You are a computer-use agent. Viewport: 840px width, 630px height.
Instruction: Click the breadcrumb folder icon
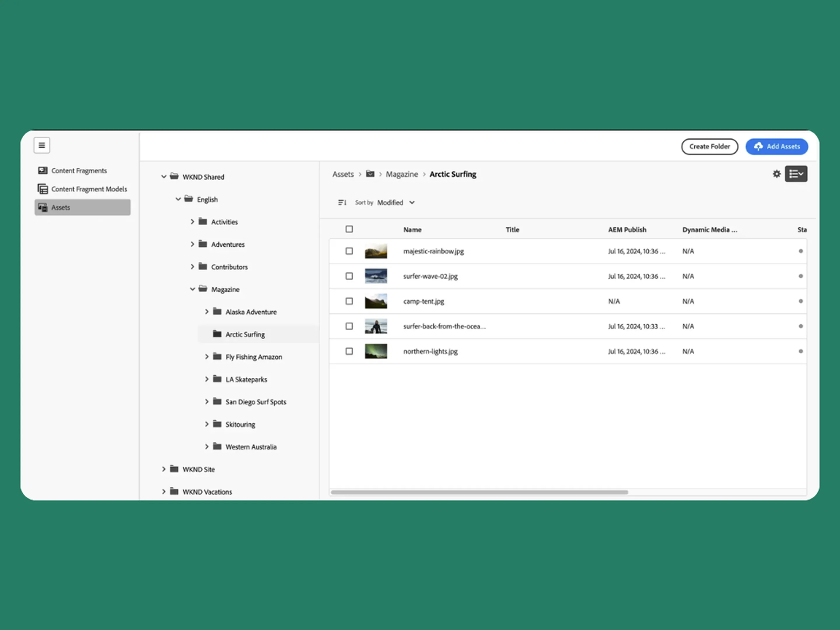[x=370, y=174]
